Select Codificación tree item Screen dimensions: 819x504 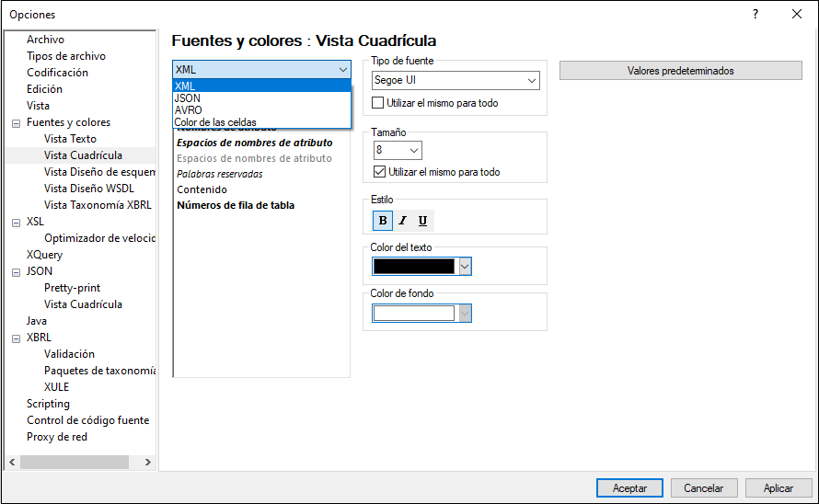coord(57,73)
